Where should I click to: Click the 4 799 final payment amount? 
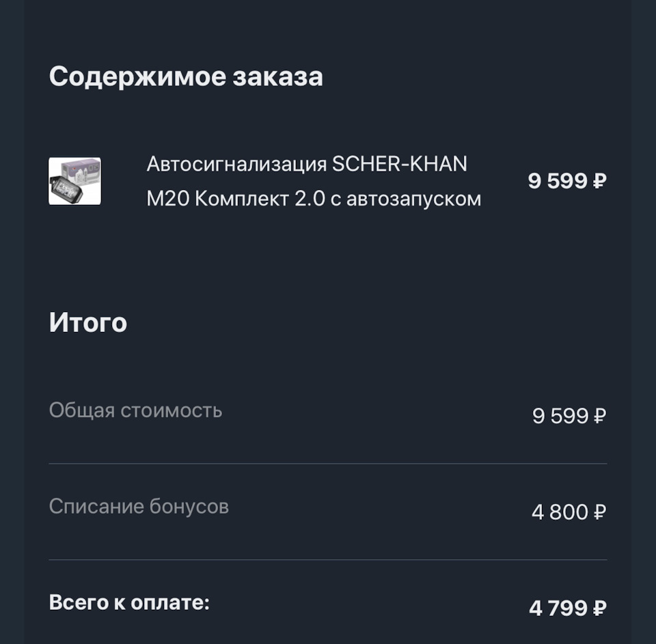[558, 608]
